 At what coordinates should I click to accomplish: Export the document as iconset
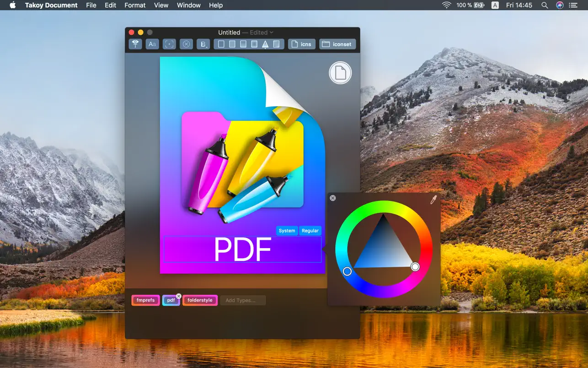[337, 44]
